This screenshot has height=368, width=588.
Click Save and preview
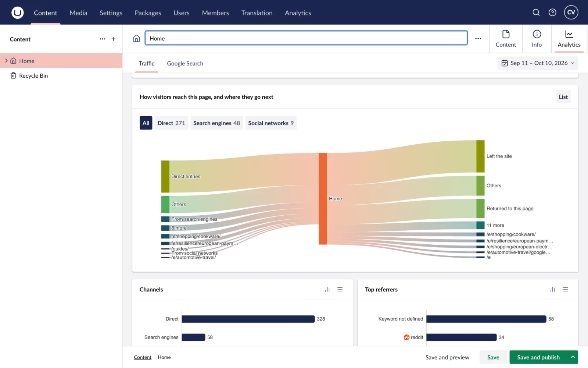[447, 357]
